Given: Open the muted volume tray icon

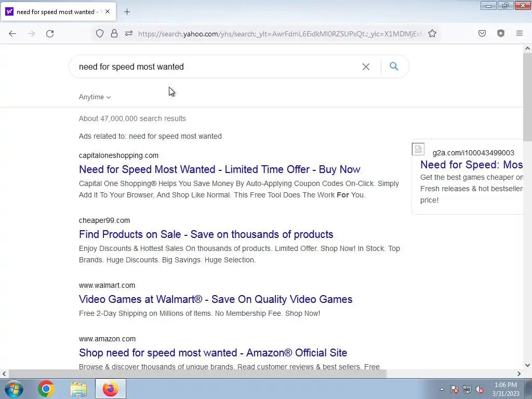Looking at the screenshot, I should click(x=480, y=389).
